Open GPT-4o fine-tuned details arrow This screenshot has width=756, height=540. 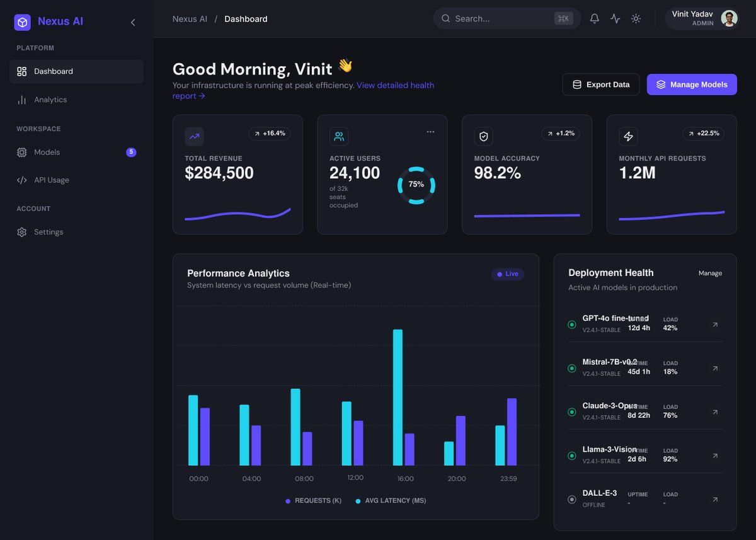715,325
